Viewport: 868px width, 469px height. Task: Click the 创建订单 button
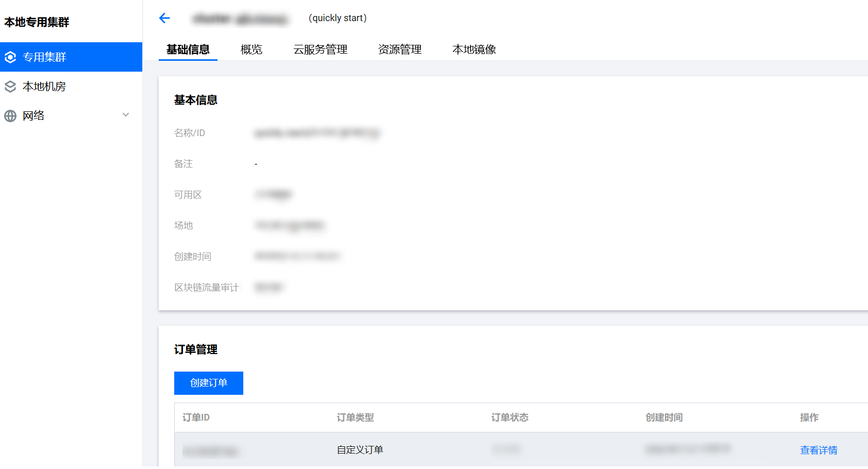tap(209, 383)
